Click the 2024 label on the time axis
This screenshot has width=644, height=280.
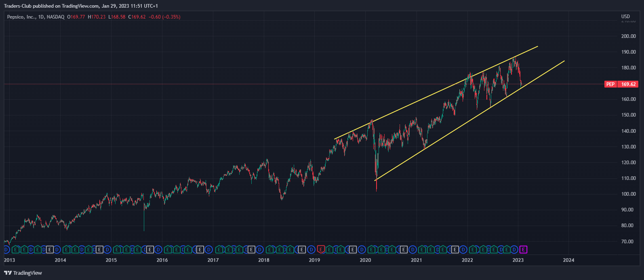(x=568, y=260)
